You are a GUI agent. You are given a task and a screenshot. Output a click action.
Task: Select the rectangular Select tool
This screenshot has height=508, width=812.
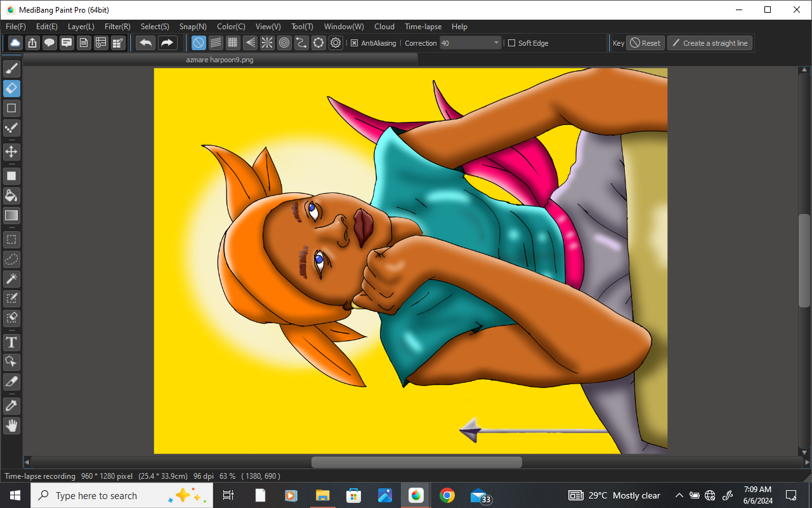[x=11, y=239]
